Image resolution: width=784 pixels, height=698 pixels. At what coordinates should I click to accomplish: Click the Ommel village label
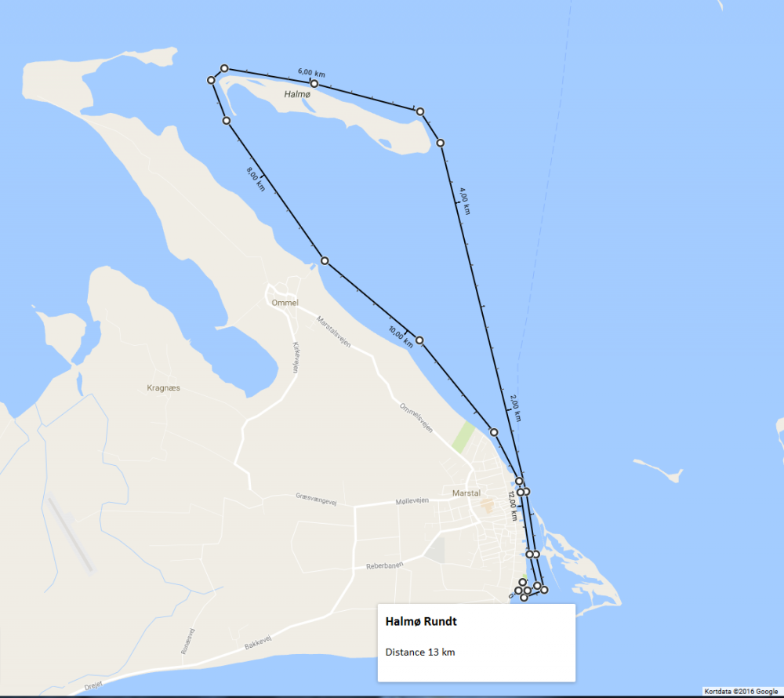pyautogui.click(x=285, y=303)
